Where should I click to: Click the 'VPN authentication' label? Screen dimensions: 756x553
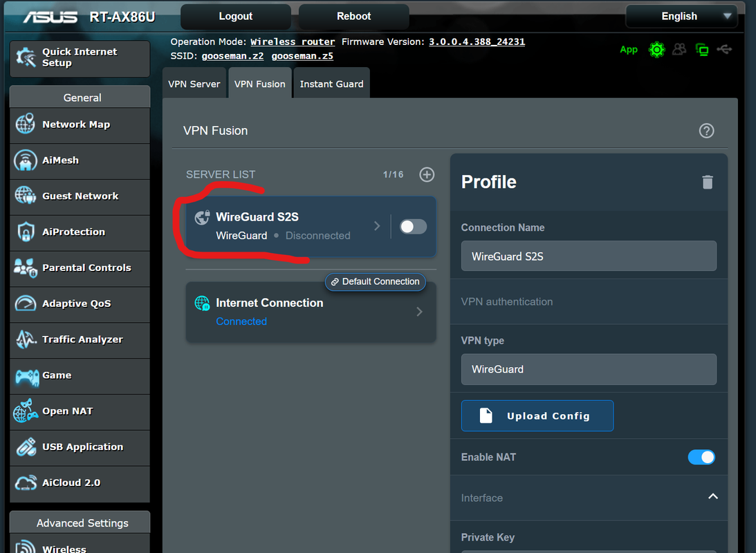point(507,301)
